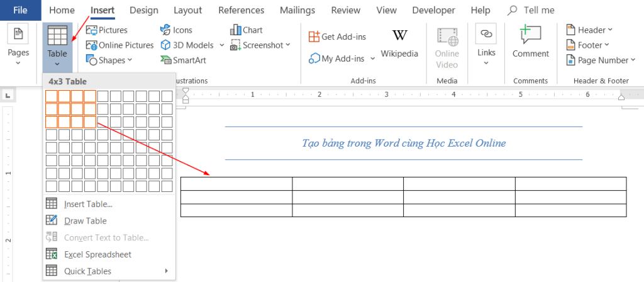Click the Pictures icon in ribbon
This screenshot has width=644, height=282.
click(92, 30)
